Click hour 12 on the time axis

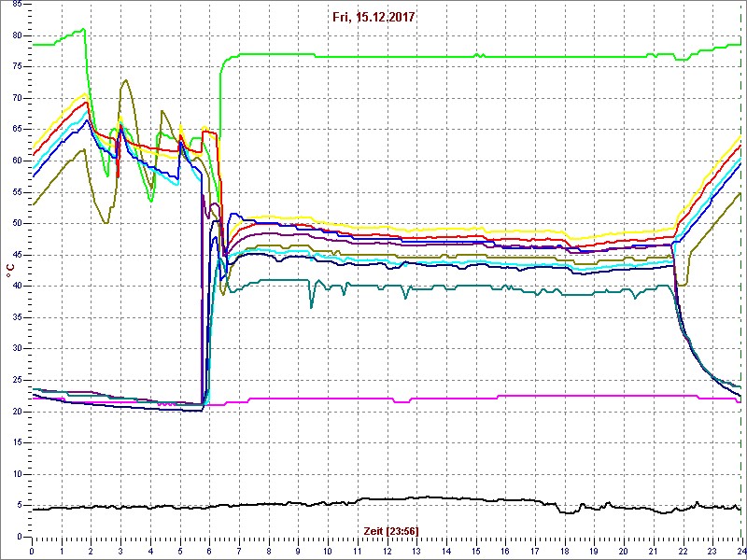click(387, 552)
